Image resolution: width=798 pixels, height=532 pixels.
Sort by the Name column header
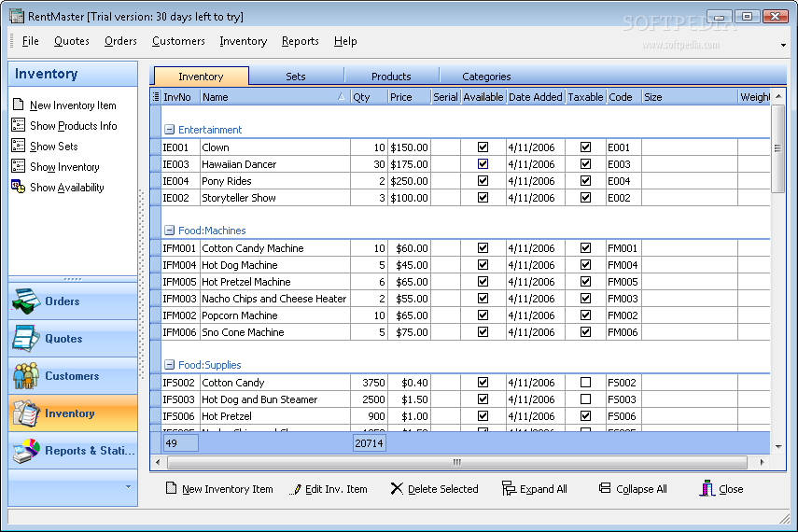pos(275,97)
